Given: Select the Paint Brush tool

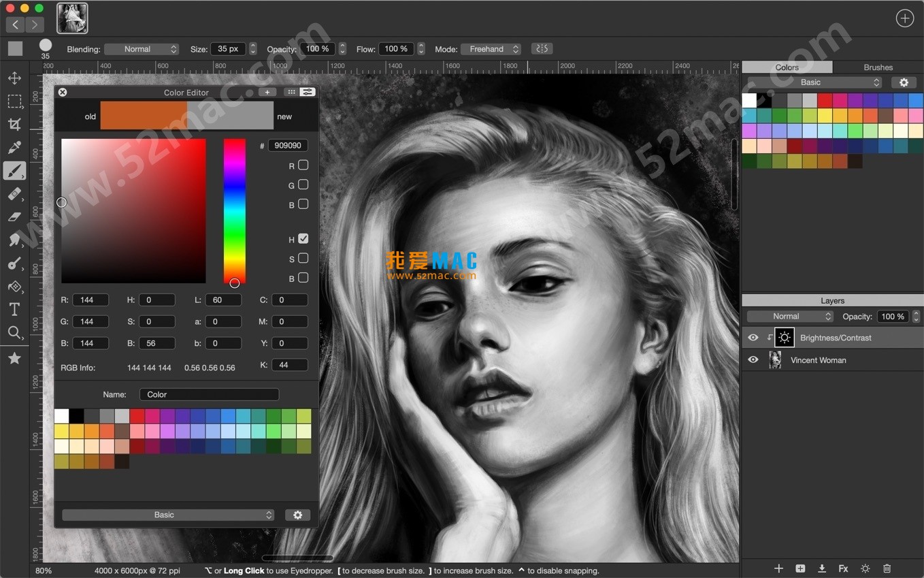Looking at the screenshot, I should [x=14, y=171].
